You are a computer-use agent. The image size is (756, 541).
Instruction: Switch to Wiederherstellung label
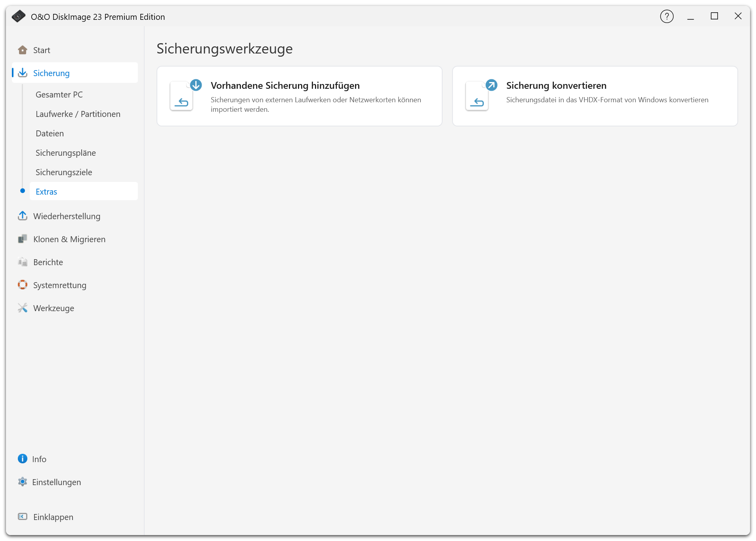click(67, 216)
